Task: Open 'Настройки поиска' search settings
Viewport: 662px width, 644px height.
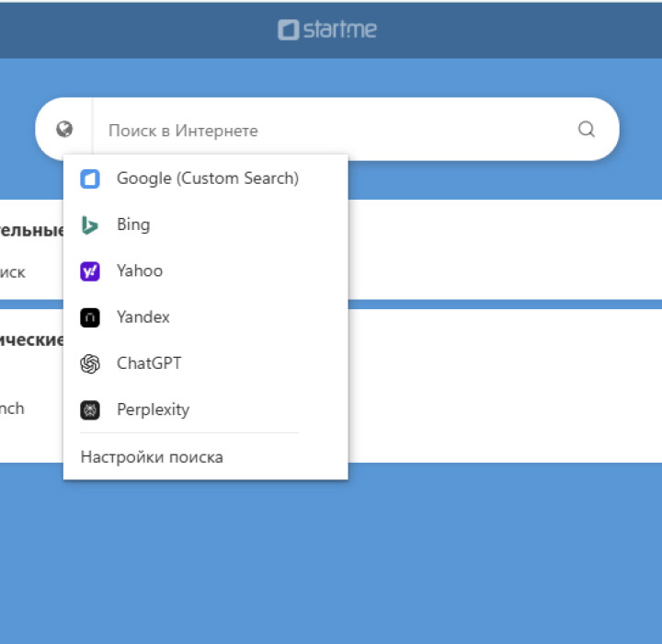Action: click(152, 457)
